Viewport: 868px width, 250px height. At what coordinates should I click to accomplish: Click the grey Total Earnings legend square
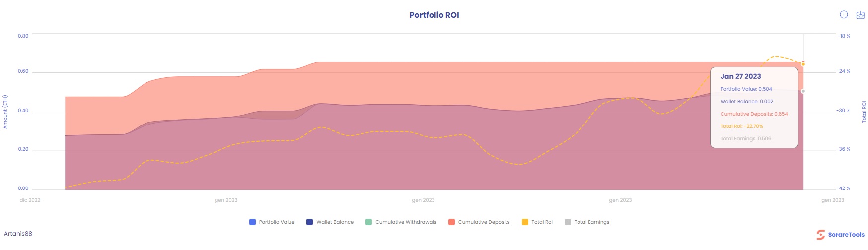point(568,222)
